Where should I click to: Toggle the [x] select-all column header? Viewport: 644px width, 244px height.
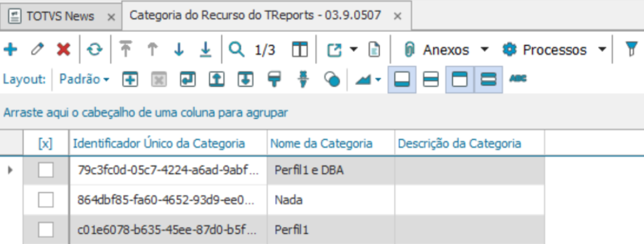tap(46, 144)
